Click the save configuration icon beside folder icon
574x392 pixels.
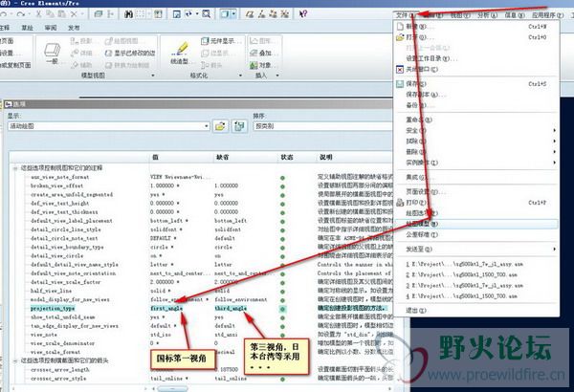(239, 126)
